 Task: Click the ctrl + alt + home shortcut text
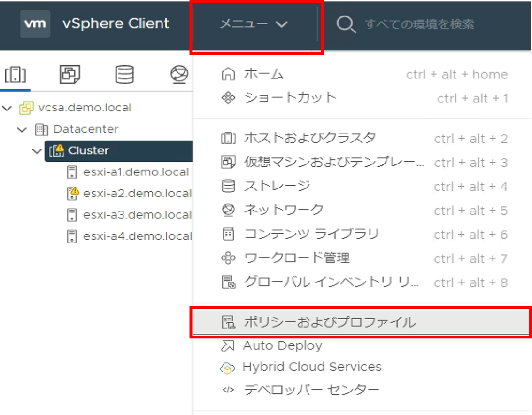point(457,74)
